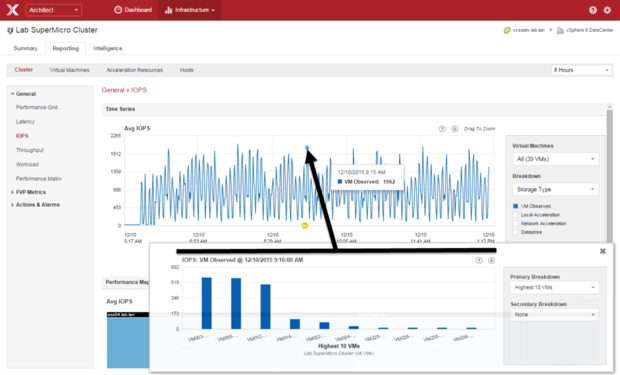
Task: Click the vSphere 6 DataCenter breadcrumb link
Action: pos(590,30)
